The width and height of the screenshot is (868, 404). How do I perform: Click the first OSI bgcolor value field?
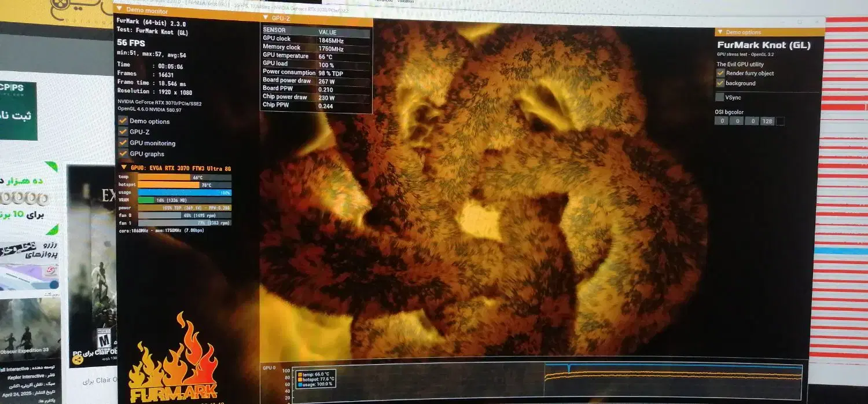(x=721, y=121)
